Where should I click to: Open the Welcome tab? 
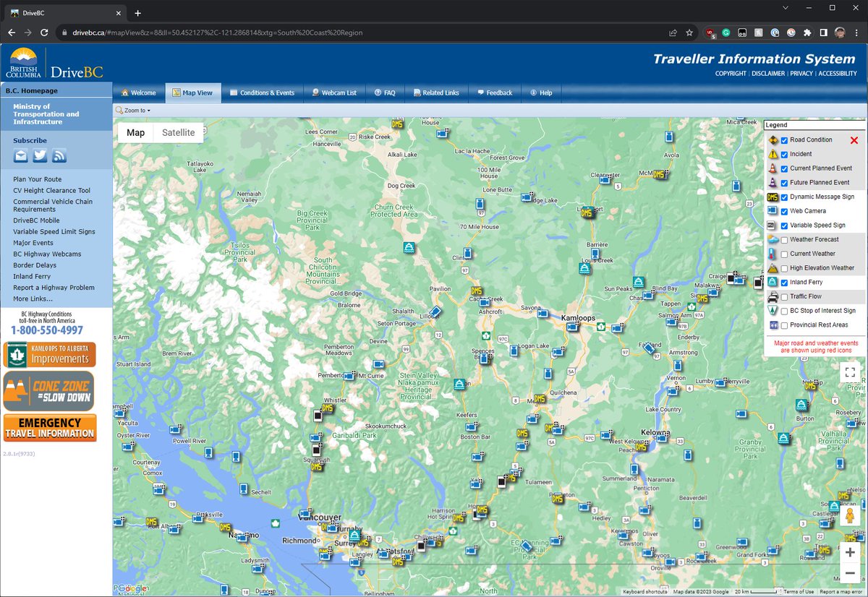[138, 93]
